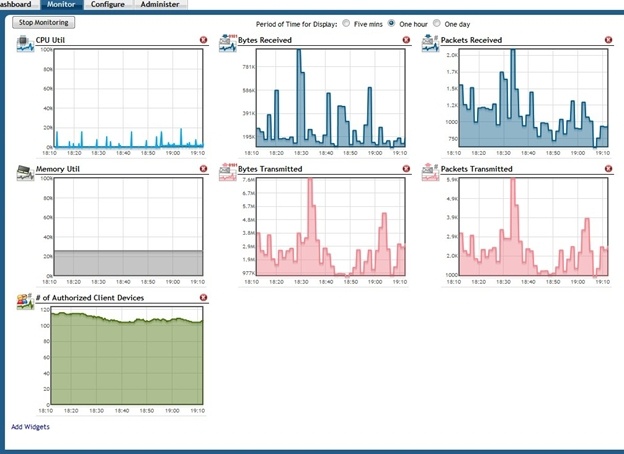
Task: Click the 'Memory Util' widget title
Action: tap(58, 169)
